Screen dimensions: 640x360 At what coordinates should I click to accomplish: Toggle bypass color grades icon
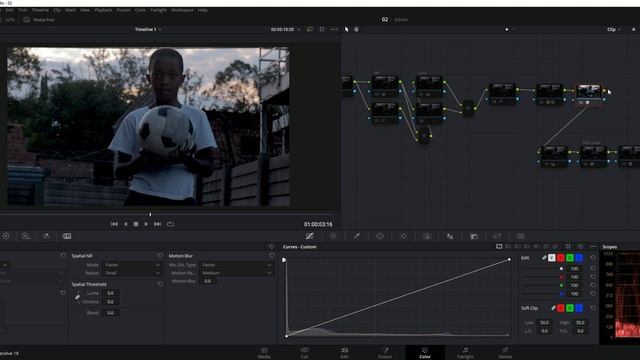(x=310, y=29)
